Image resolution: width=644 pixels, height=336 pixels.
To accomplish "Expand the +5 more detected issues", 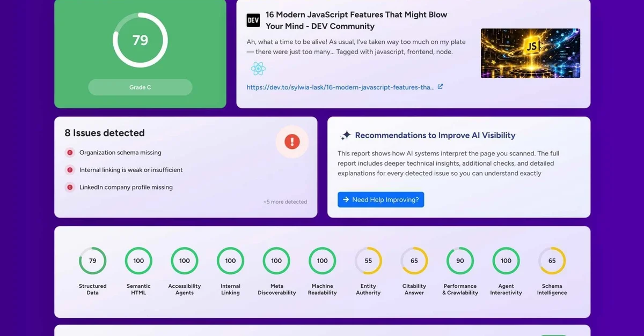I will [285, 202].
